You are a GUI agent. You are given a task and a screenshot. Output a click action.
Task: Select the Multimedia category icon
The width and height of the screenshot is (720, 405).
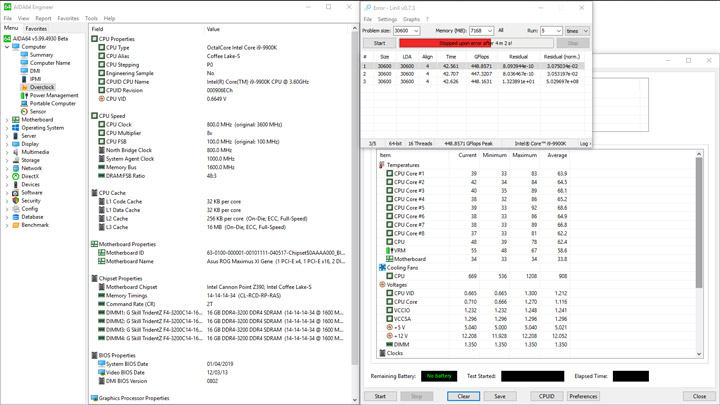(x=16, y=152)
